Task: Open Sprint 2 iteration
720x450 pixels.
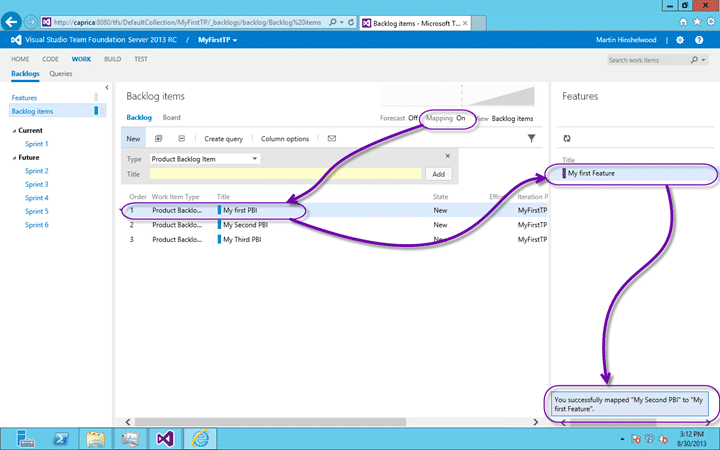Action: click(37, 171)
